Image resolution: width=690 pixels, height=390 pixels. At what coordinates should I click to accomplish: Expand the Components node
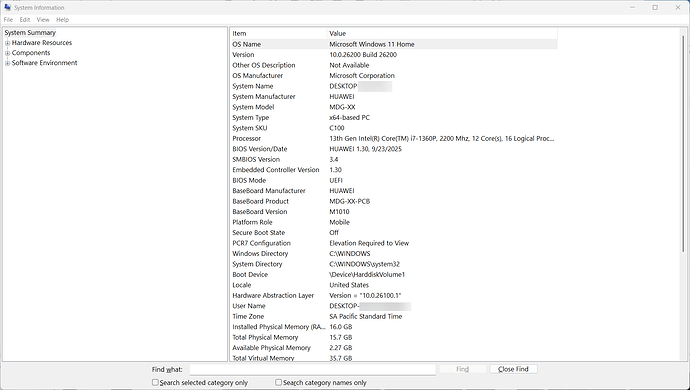coord(7,53)
